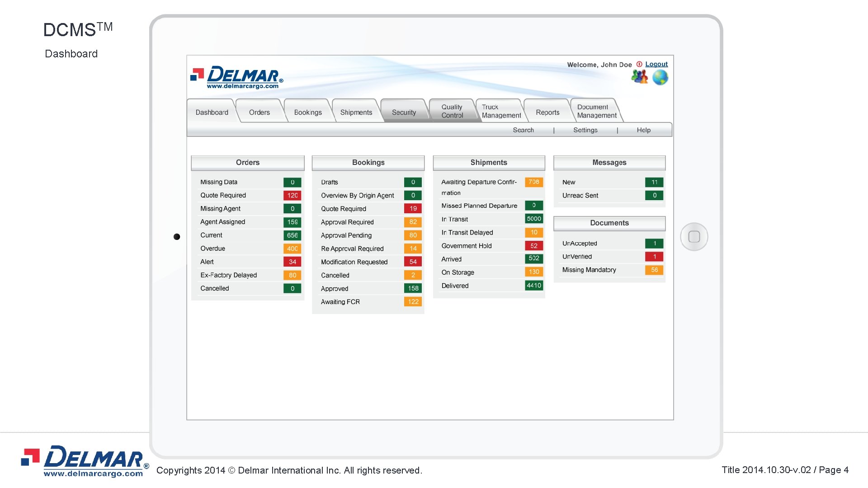Open Settings in the sub-menu bar

pyautogui.click(x=585, y=130)
